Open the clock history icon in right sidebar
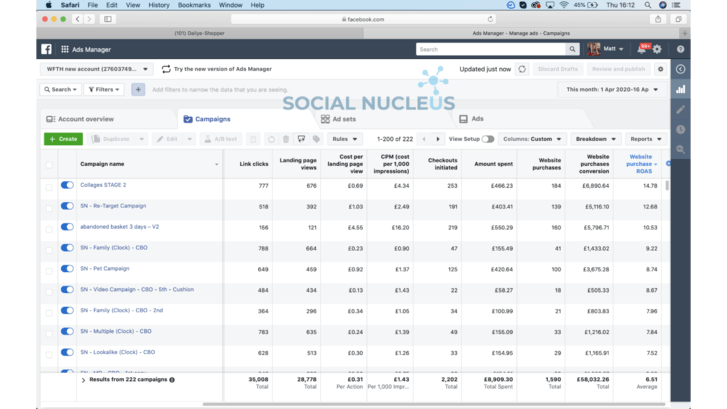The height and width of the screenshot is (409, 727). 680,129
